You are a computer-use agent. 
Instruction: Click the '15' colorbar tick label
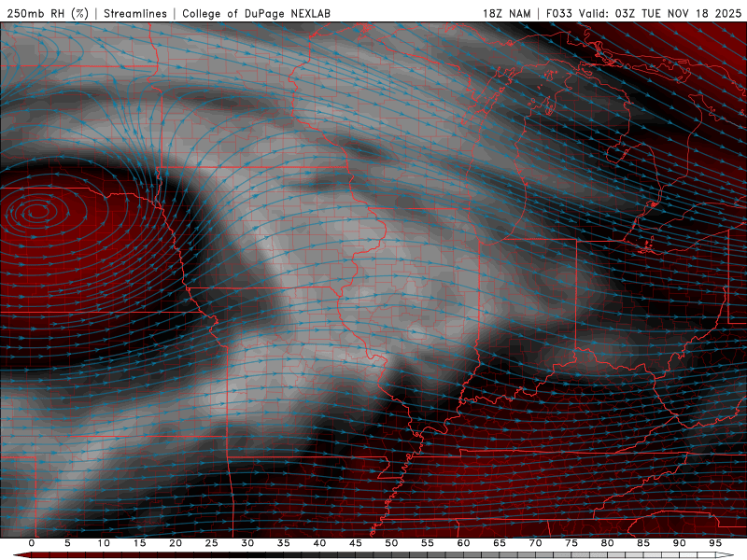click(x=139, y=543)
